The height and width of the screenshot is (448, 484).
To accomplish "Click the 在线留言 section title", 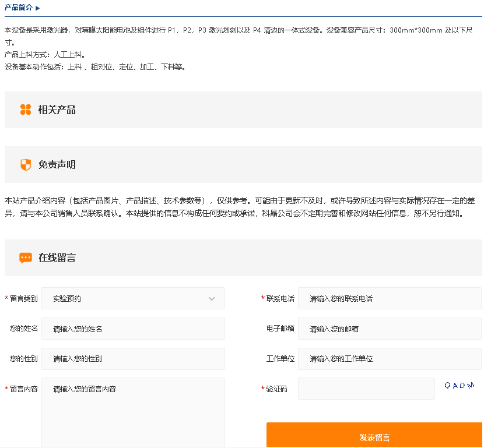I will pos(57,257).
